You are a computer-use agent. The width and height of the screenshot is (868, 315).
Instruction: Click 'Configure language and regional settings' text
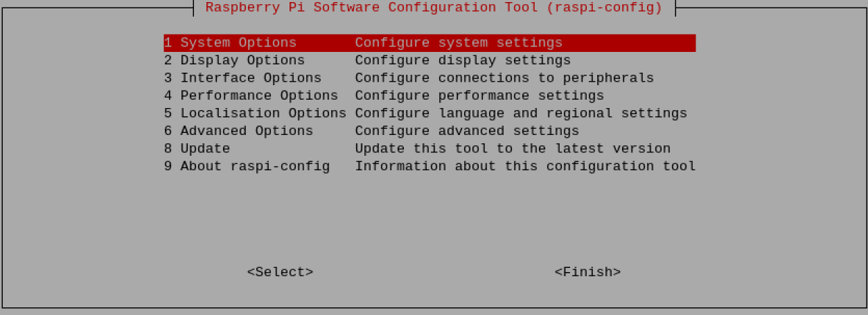(x=521, y=113)
